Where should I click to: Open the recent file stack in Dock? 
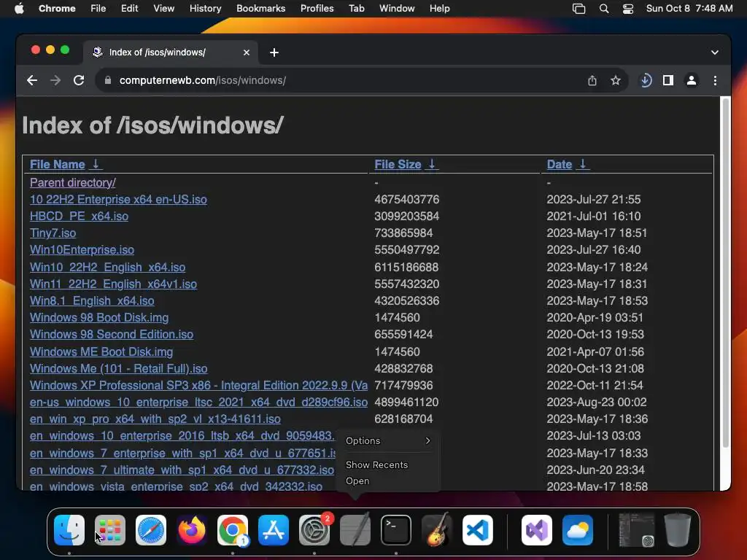pyautogui.click(x=636, y=529)
